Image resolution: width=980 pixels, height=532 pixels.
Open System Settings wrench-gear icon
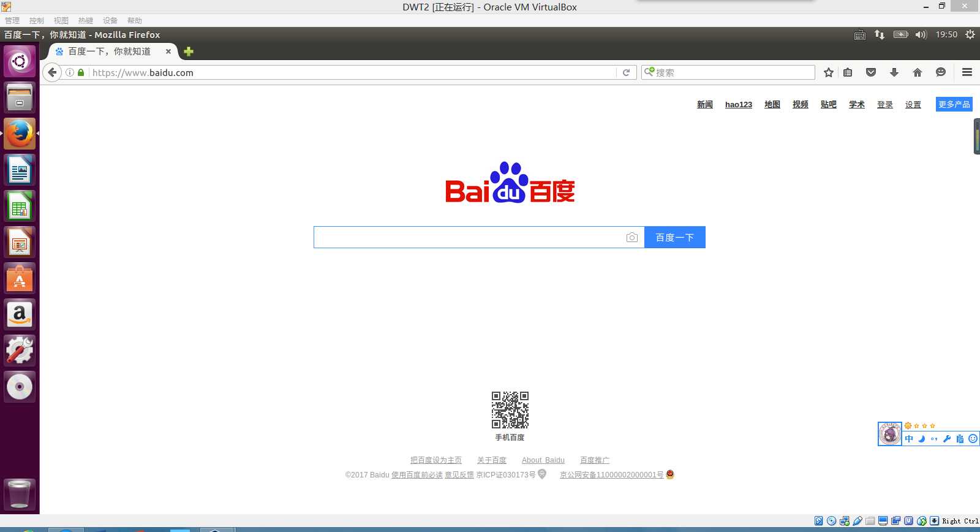[20, 351]
